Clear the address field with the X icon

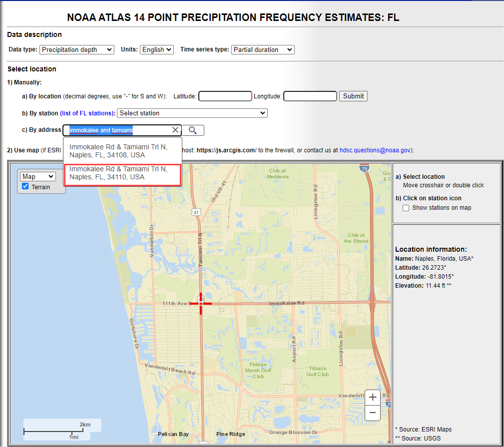click(175, 130)
